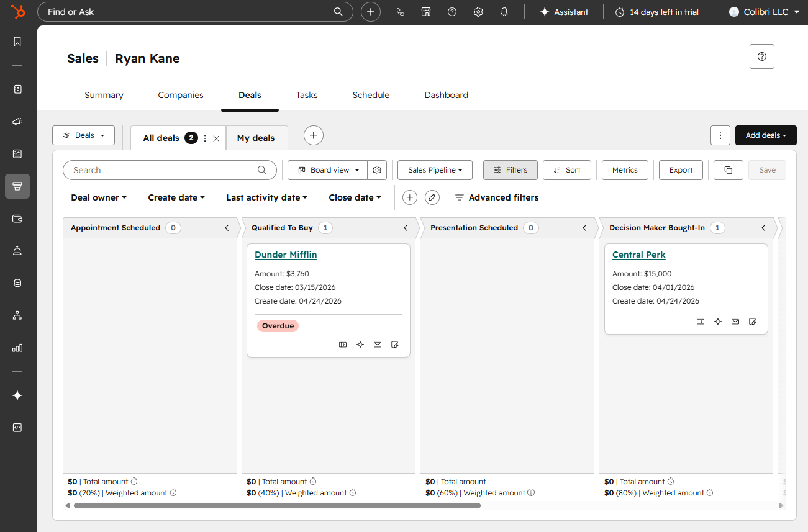The image size is (808, 532).
Task: Open the preview panel on the Central Perk card
Action: click(x=701, y=322)
